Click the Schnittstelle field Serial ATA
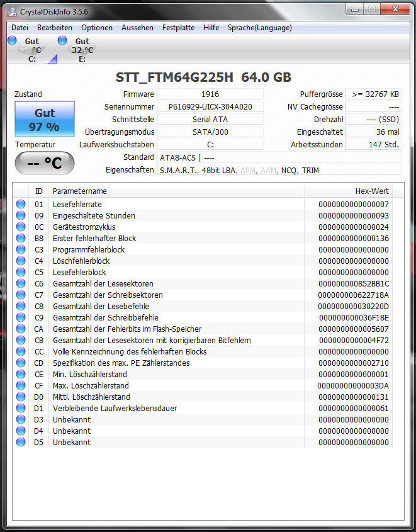Image resolution: width=416 pixels, height=532 pixels. pos(210,119)
